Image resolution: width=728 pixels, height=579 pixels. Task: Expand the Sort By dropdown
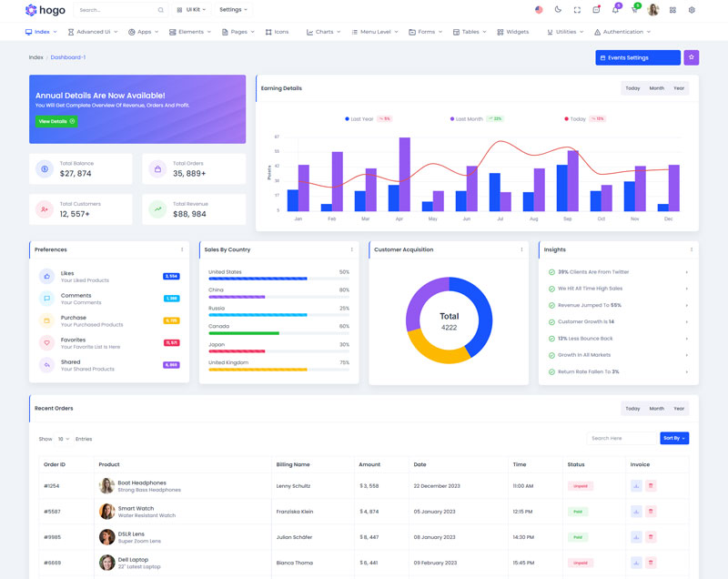coord(674,438)
